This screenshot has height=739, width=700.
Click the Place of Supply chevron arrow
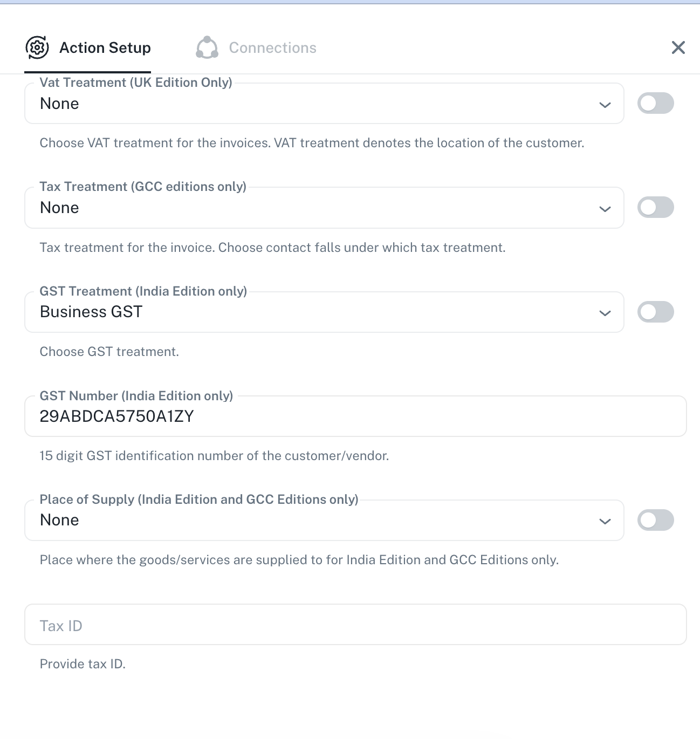point(605,521)
